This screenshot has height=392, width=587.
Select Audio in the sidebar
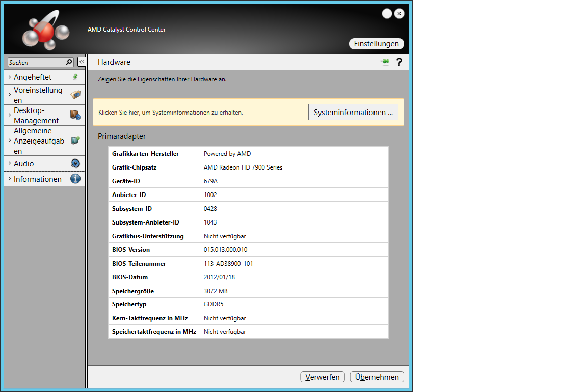pyautogui.click(x=44, y=163)
